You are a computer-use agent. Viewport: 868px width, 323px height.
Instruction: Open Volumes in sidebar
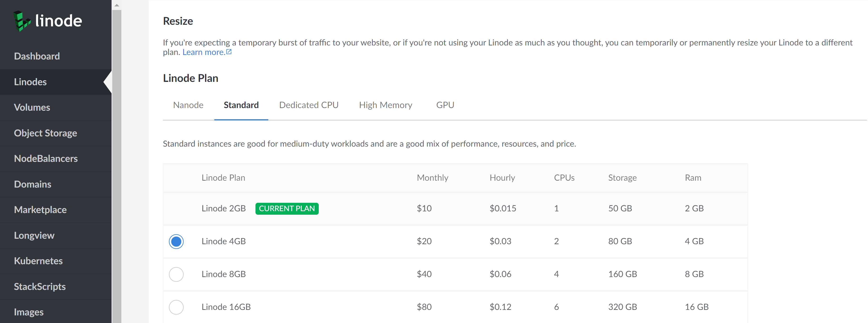click(x=32, y=107)
